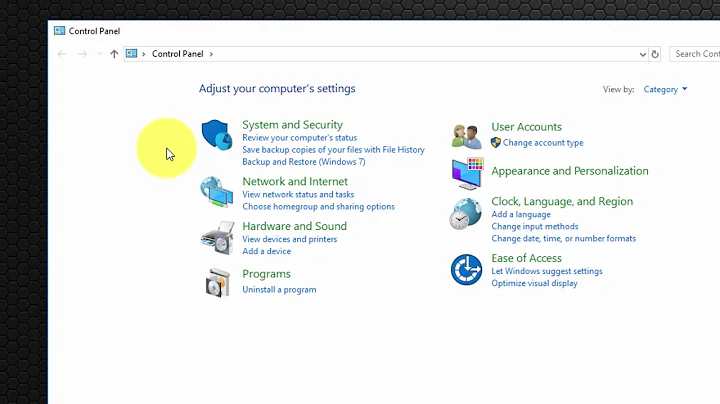Click the back navigation arrow
This screenshot has width=720, height=404.
click(62, 54)
